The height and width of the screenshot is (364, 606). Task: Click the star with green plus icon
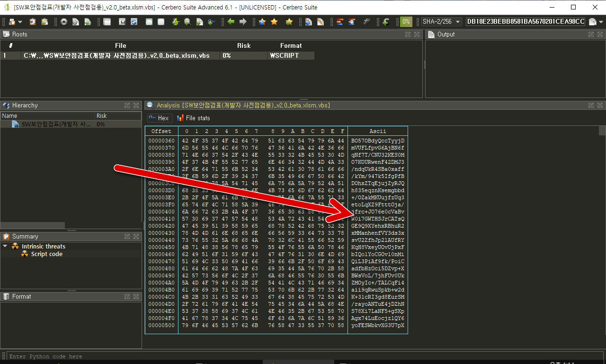click(289, 22)
